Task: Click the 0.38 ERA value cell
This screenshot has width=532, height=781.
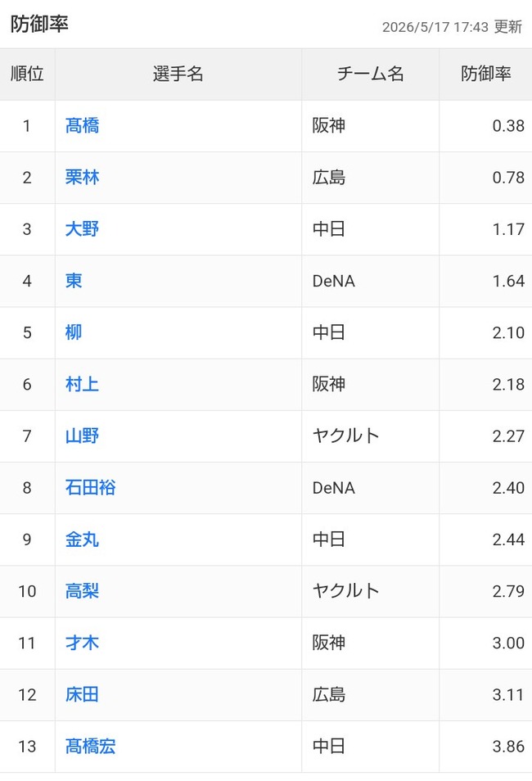Action: tap(485, 126)
